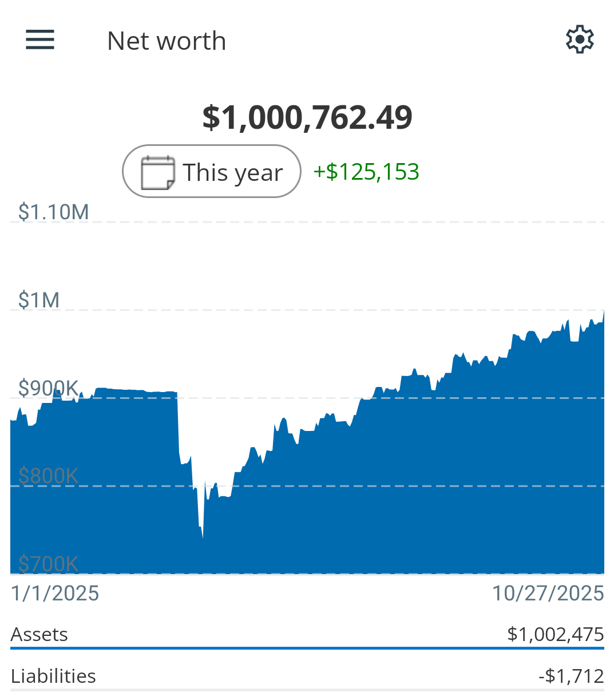This screenshot has height=700, width=610.
Task: Tap the -$1,712 liabilities value
Action: click(x=571, y=676)
